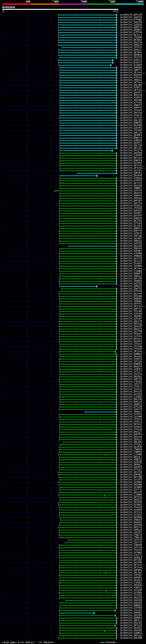146x644 pixels.
Task: Open hit UniRef100_B9GVG8
Action: pos(131,75)
